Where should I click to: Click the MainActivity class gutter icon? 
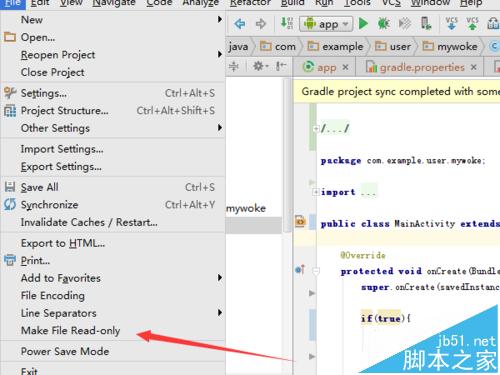(300, 222)
